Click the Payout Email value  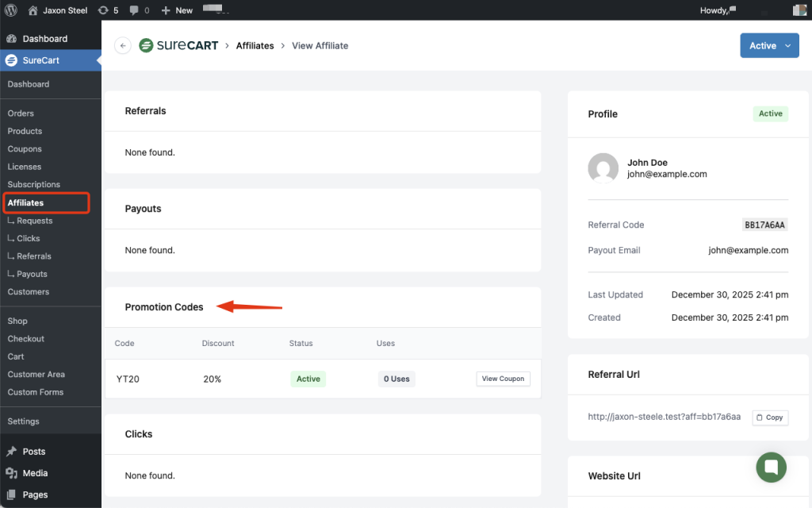pyautogui.click(x=749, y=250)
